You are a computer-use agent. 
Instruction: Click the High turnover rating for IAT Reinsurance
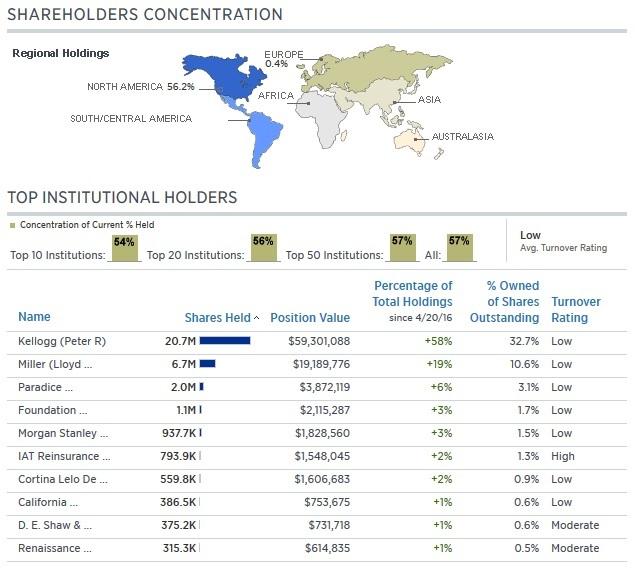click(x=563, y=456)
